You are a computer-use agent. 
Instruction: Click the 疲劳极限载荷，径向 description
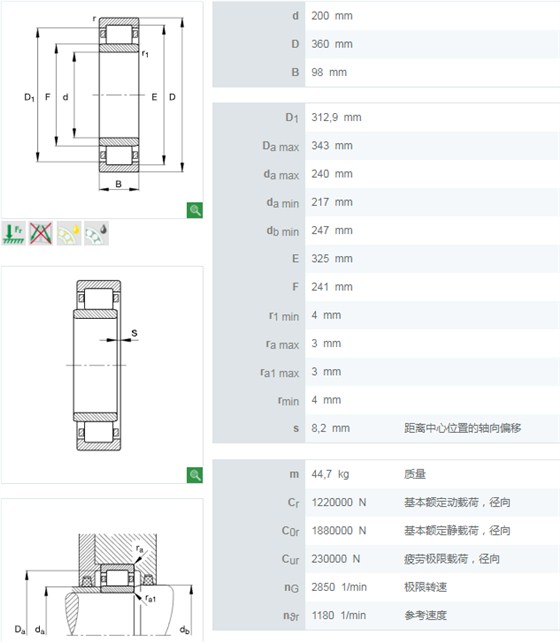coord(452,559)
